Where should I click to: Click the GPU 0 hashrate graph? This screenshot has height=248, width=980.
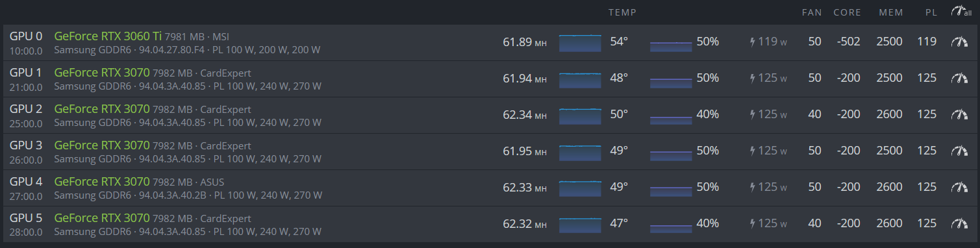pos(580,43)
